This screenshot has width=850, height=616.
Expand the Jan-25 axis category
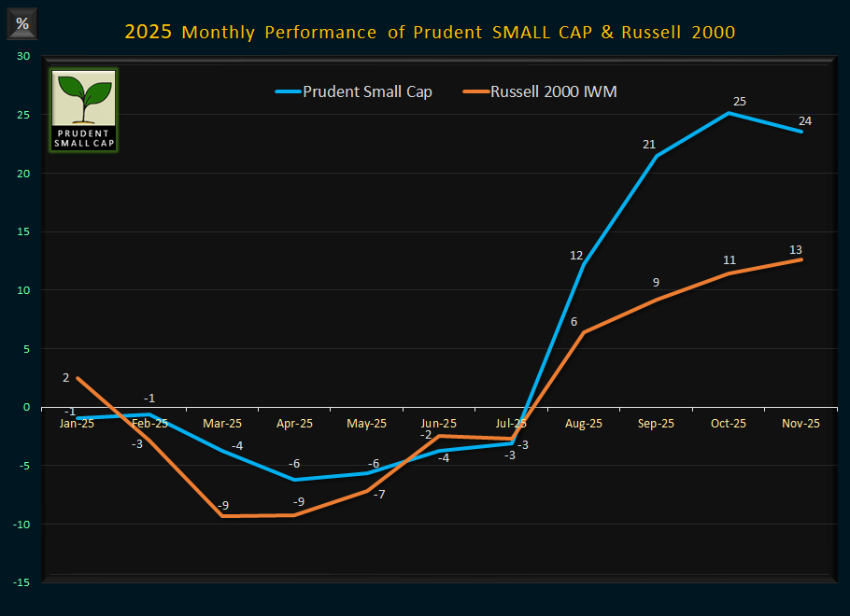click(77, 423)
